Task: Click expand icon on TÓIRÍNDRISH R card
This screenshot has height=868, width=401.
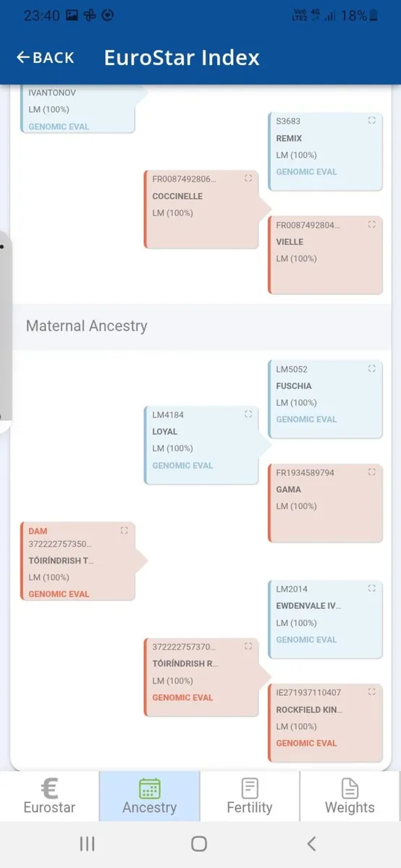Action: point(248,646)
